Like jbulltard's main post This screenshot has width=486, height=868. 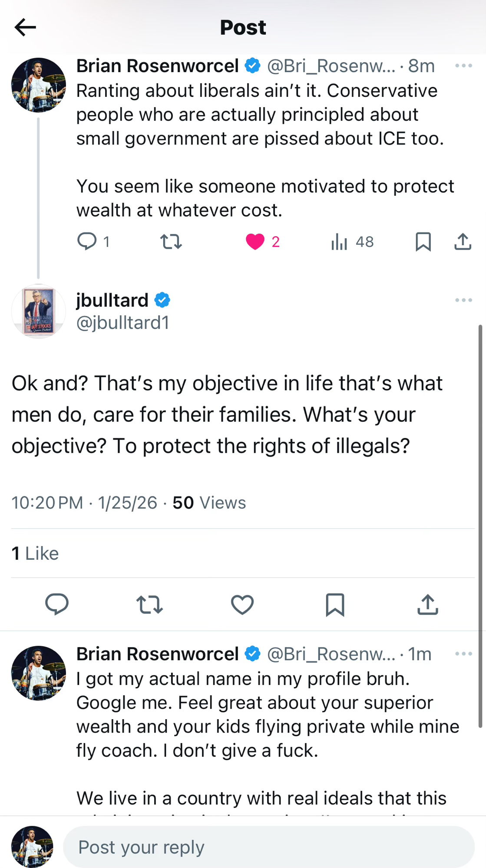(x=242, y=604)
